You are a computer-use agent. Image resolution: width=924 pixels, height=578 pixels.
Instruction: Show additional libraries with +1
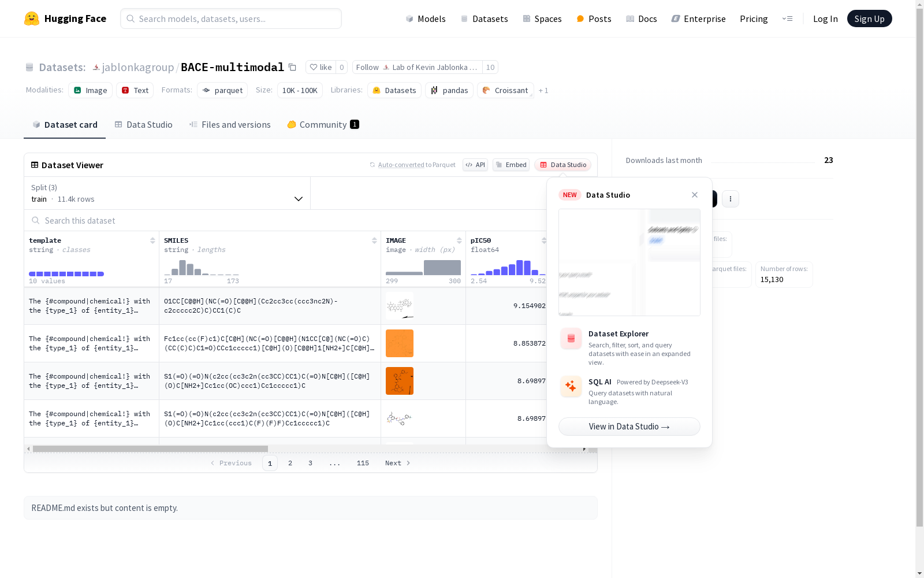[x=543, y=90]
